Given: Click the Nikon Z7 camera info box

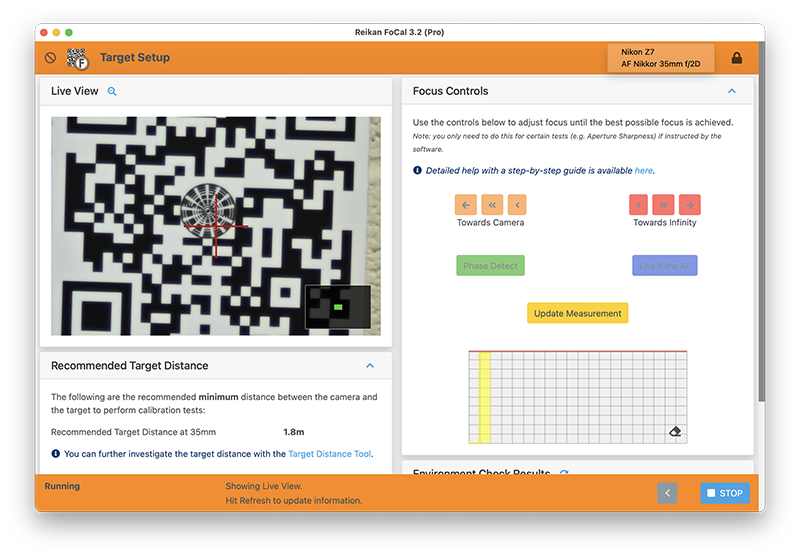Looking at the screenshot, I should coord(661,58).
